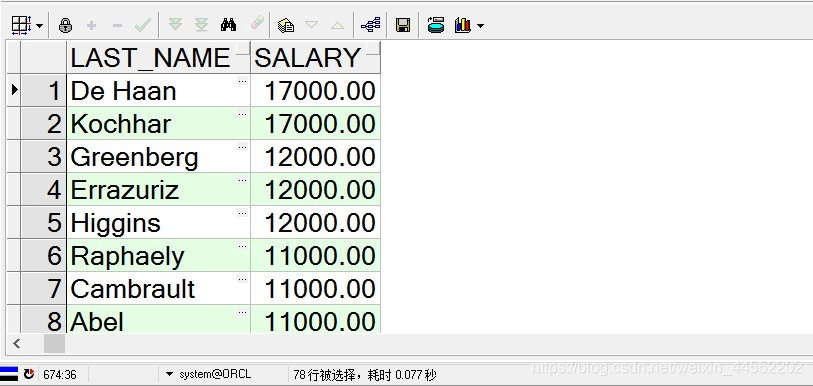The width and height of the screenshot is (813, 386).
Task: Click the single record view icon
Action: (x=436, y=24)
